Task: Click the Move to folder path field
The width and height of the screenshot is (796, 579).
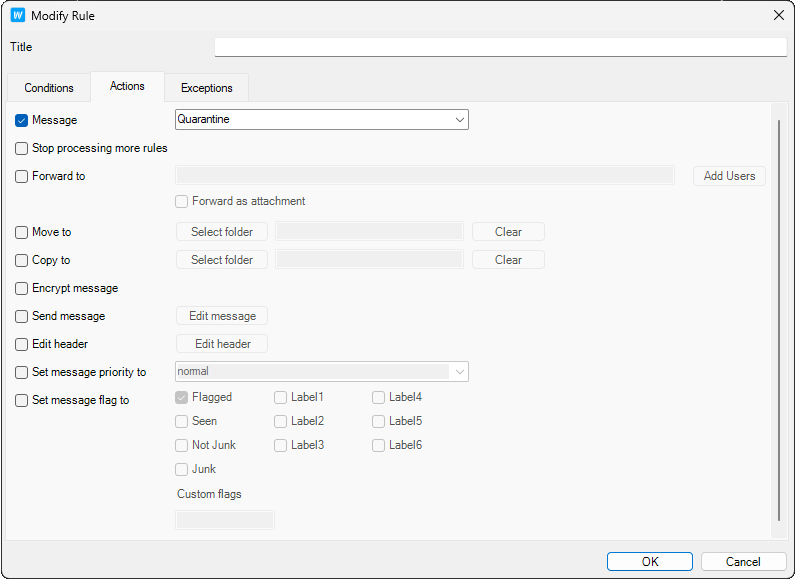Action: click(x=370, y=232)
